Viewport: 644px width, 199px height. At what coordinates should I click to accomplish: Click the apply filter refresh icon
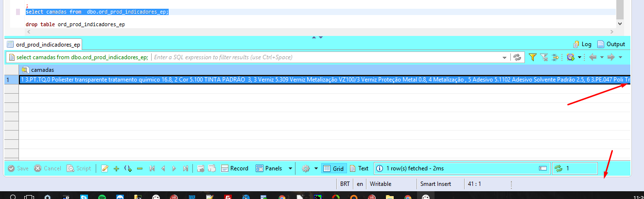coord(517,57)
